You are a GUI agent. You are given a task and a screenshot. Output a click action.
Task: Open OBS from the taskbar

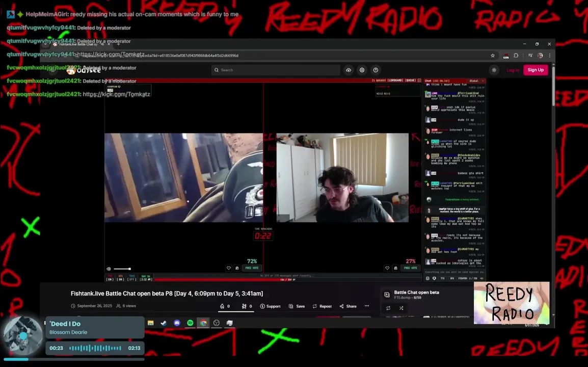pos(217,323)
